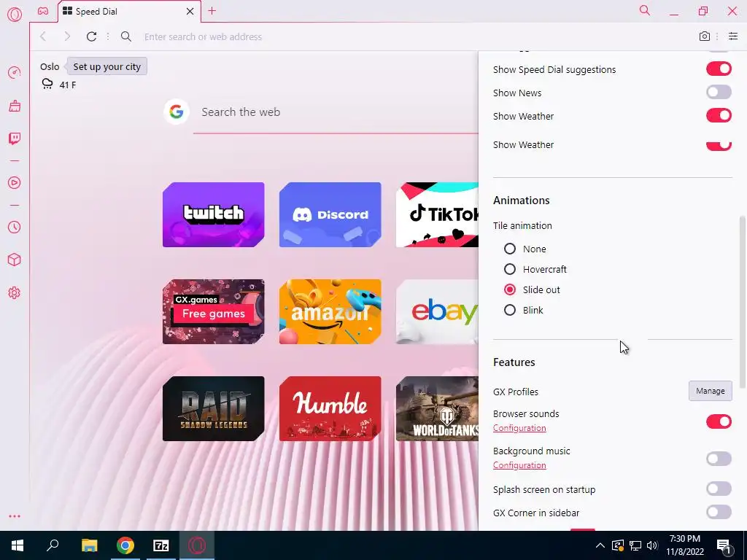Open GX.games Free games tile

click(x=214, y=312)
